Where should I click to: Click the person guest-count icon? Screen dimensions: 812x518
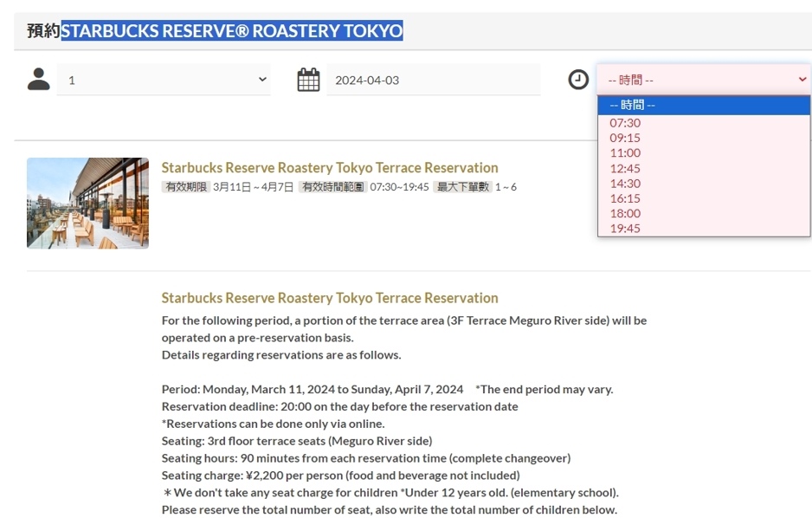[39, 79]
